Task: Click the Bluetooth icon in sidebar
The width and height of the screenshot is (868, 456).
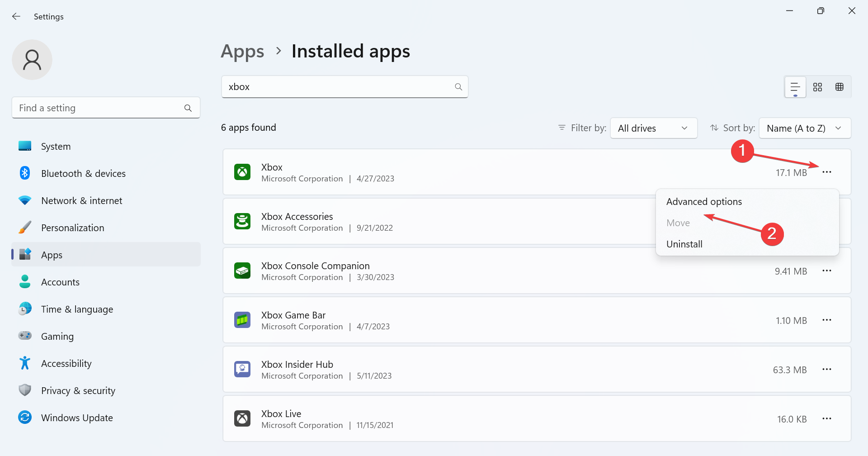Action: (25, 173)
